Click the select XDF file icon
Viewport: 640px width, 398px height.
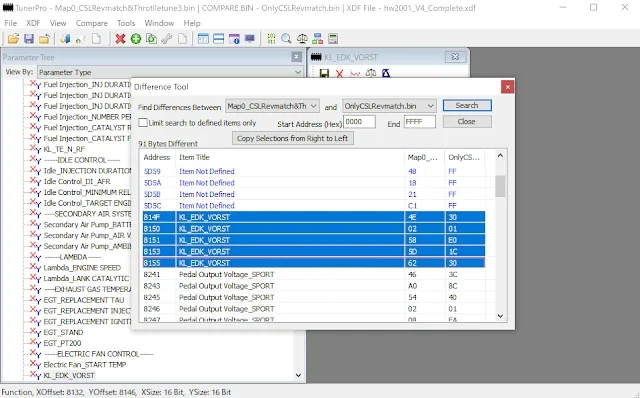(65, 39)
